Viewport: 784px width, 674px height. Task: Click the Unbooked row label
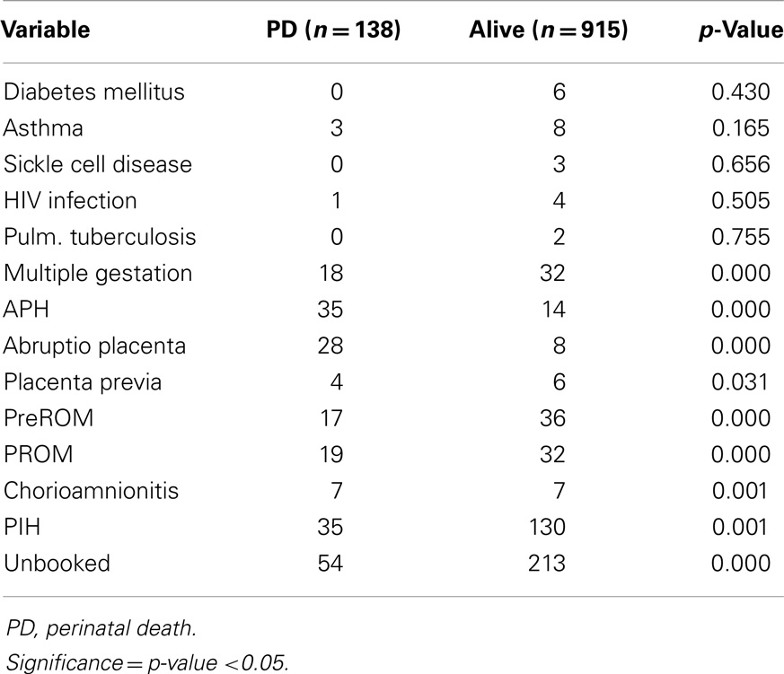coord(57,563)
